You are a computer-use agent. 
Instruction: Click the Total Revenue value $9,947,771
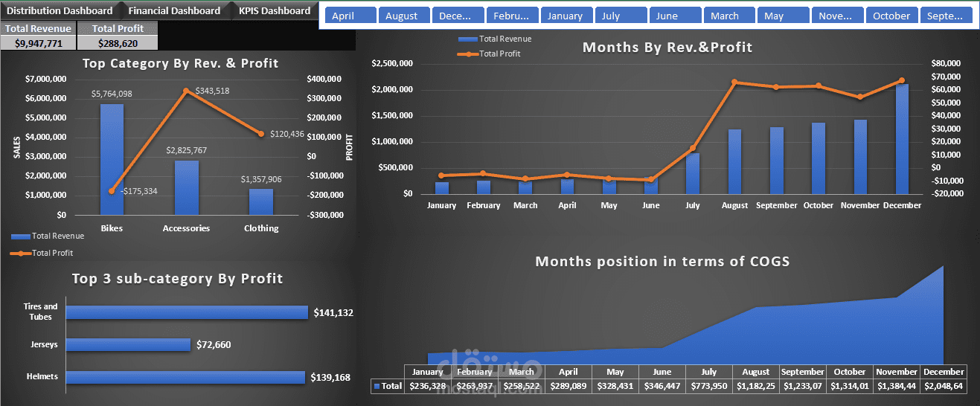pos(39,43)
